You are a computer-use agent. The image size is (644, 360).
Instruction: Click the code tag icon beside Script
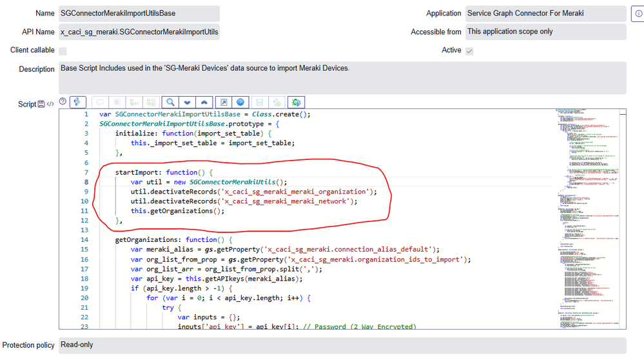[50, 105]
